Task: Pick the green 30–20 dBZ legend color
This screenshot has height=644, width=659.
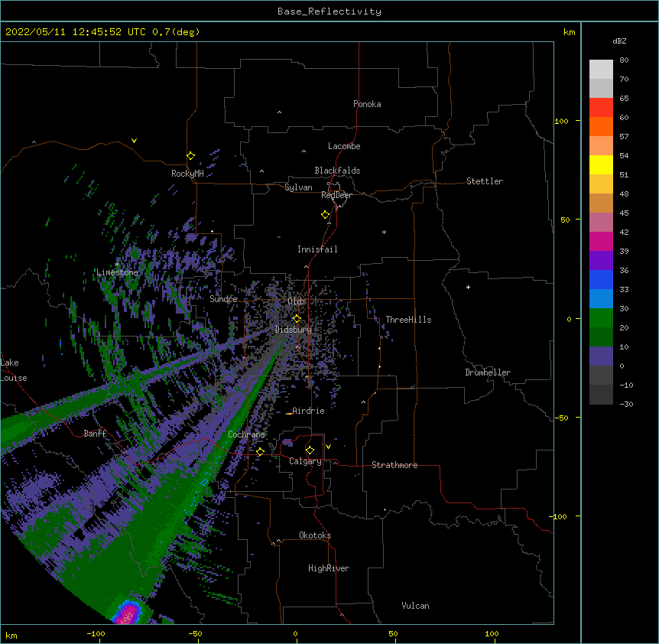Action: click(x=601, y=318)
